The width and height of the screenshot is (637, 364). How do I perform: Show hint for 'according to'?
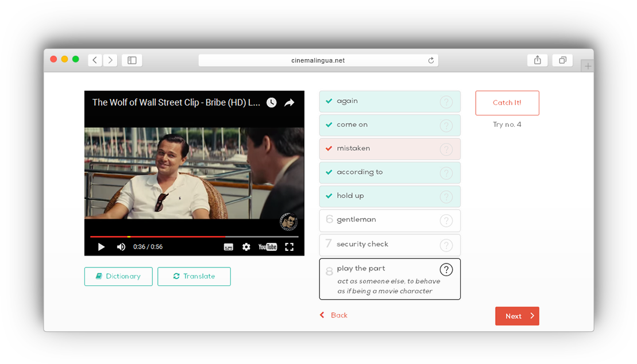[446, 173]
